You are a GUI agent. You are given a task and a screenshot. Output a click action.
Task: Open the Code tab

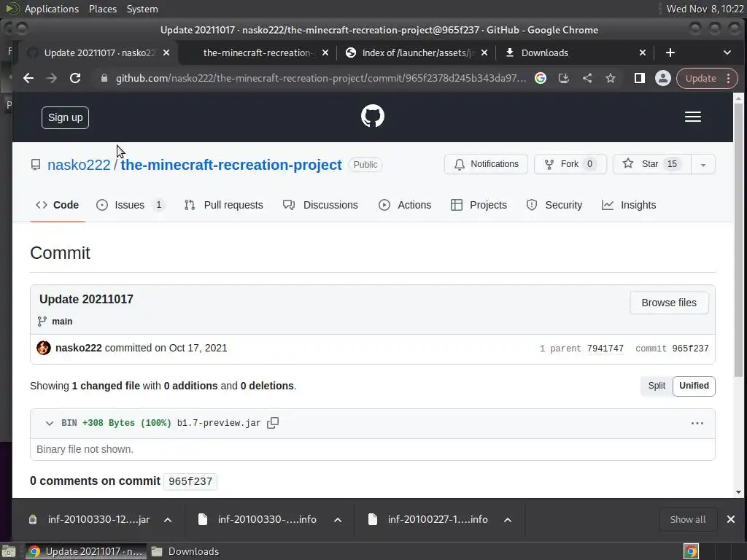(57, 205)
